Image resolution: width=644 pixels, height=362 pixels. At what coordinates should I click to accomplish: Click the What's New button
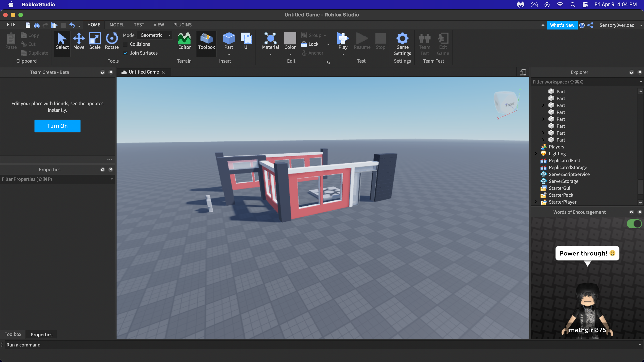pos(562,25)
